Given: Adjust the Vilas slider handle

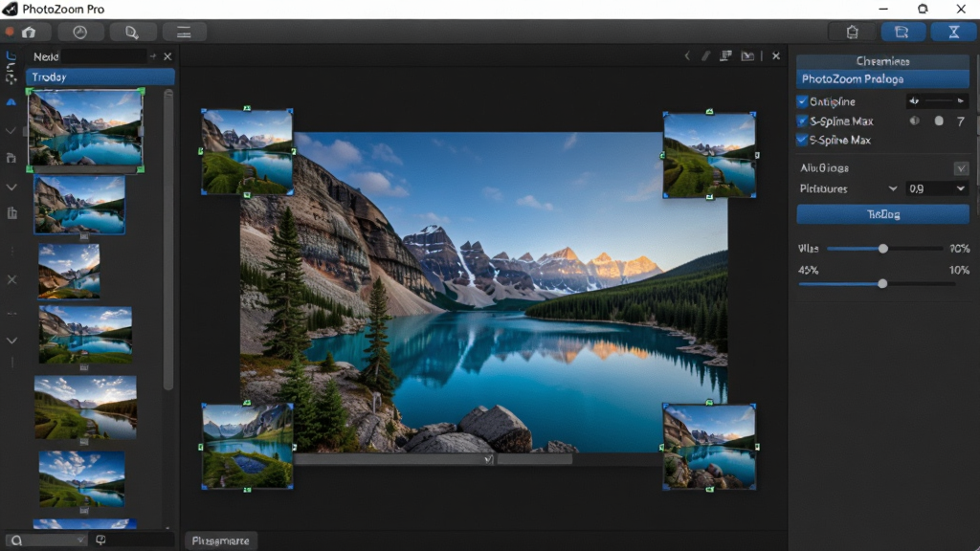Looking at the screenshot, I should 883,249.
